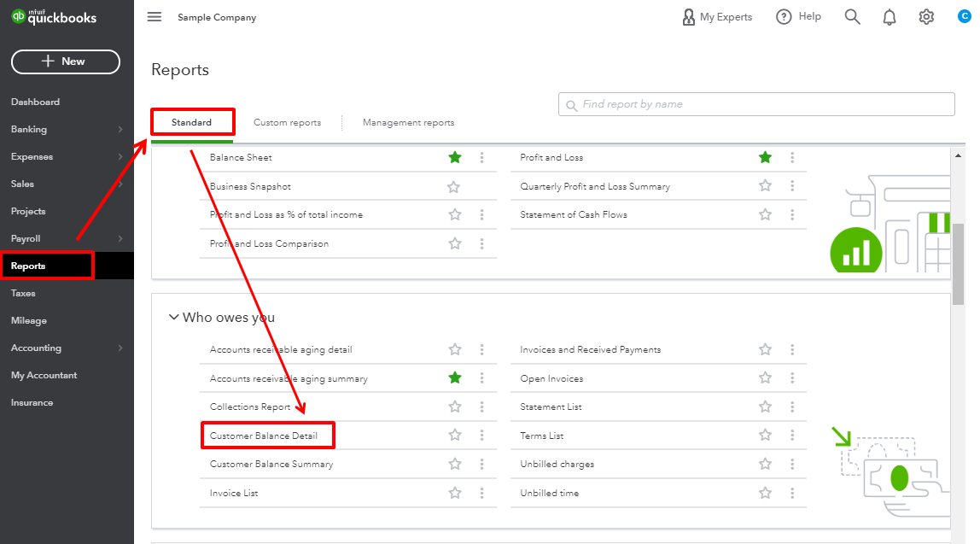
Task: Open My Accountant in the sidebar
Action: tap(44, 375)
